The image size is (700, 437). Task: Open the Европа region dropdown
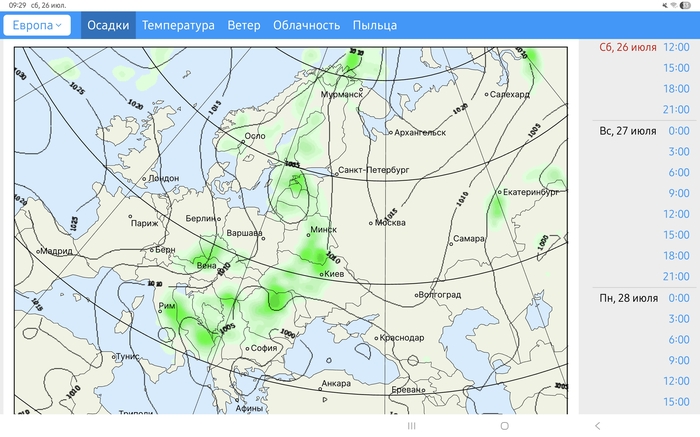click(x=37, y=25)
